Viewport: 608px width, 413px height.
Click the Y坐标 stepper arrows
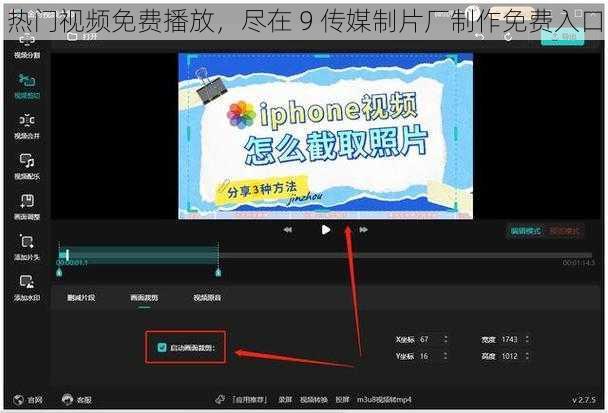coord(446,356)
